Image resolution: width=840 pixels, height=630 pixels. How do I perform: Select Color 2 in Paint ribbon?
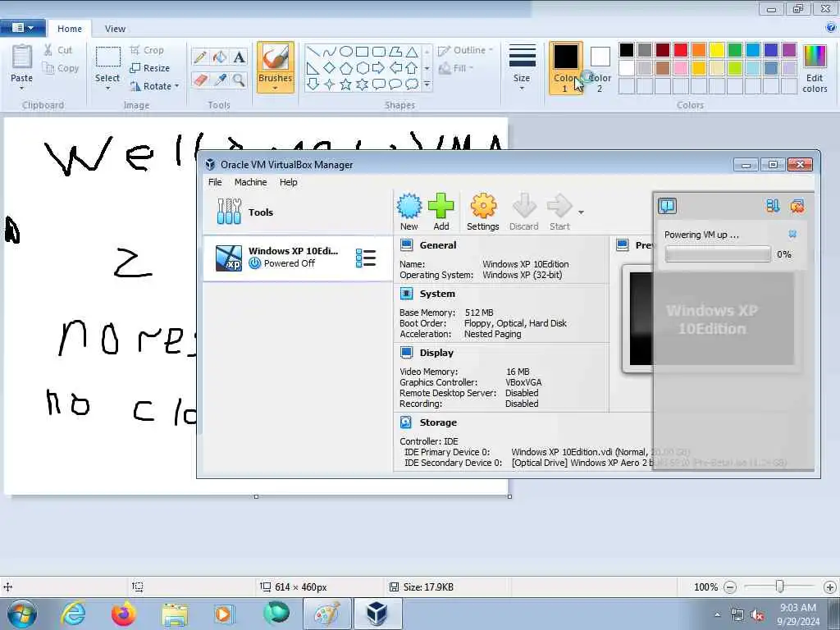(x=600, y=67)
